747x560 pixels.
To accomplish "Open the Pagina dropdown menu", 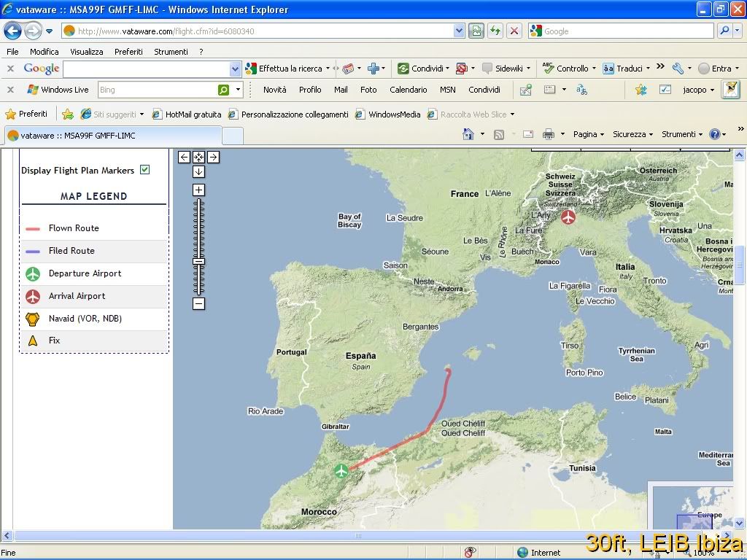I will [x=589, y=134].
